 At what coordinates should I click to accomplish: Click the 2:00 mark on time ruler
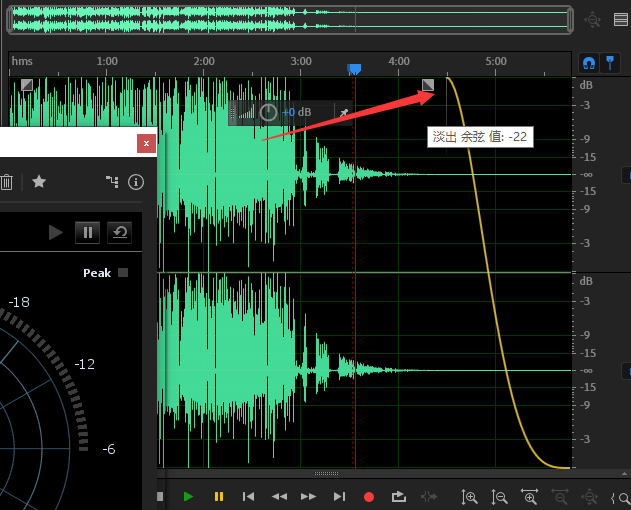coord(204,61)
